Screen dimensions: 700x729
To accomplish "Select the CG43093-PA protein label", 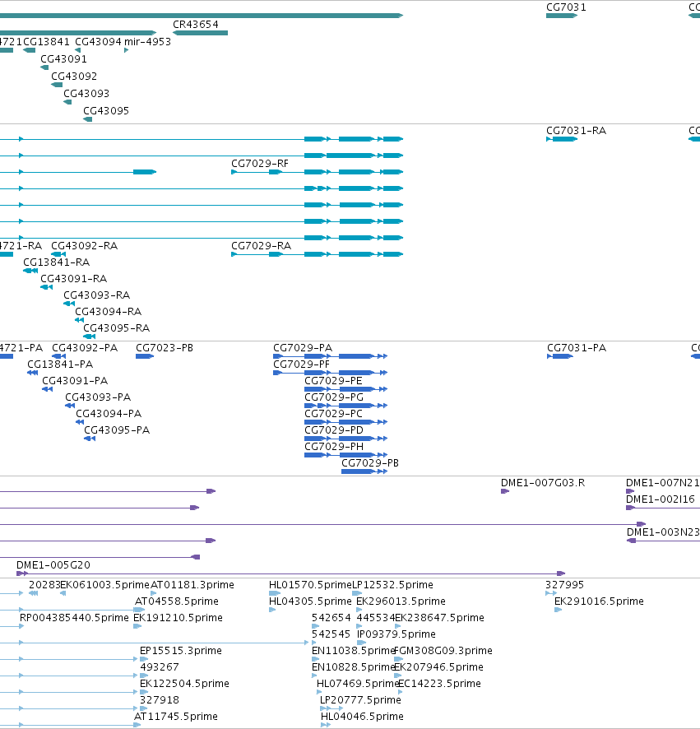I will click(x=98, y=397).
